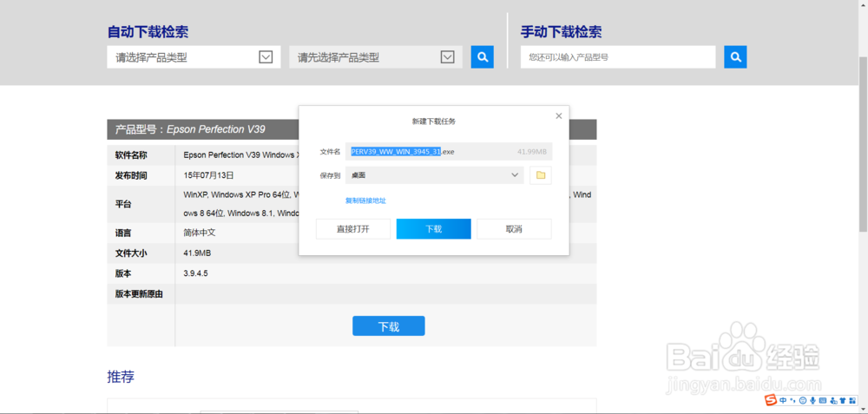
Task: Click 版本更新原由 row label
Action: tap(139, 294)
